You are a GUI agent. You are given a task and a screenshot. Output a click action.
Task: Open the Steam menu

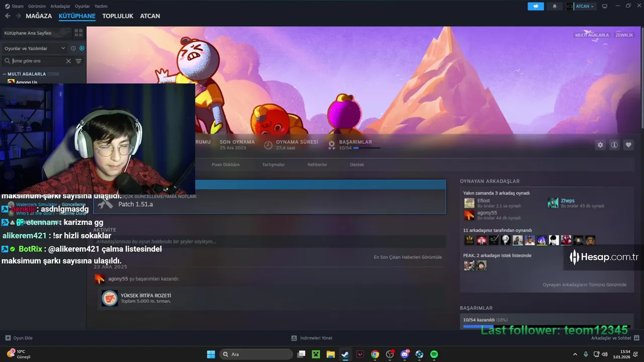tap(14, 6)
